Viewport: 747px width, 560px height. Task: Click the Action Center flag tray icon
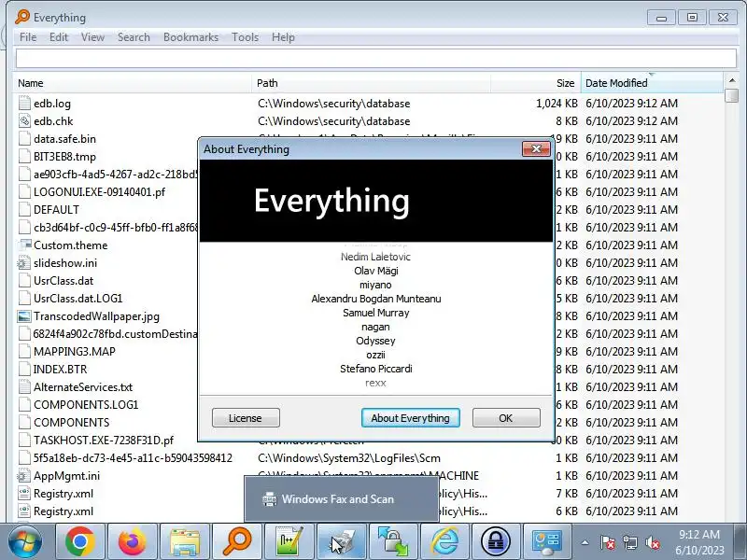[x=608, y=542]
